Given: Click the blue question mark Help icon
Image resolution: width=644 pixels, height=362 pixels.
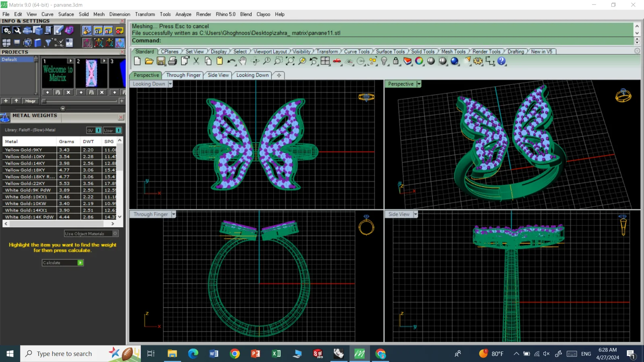Looking at the screenshot, I should [x=502, y=61].
